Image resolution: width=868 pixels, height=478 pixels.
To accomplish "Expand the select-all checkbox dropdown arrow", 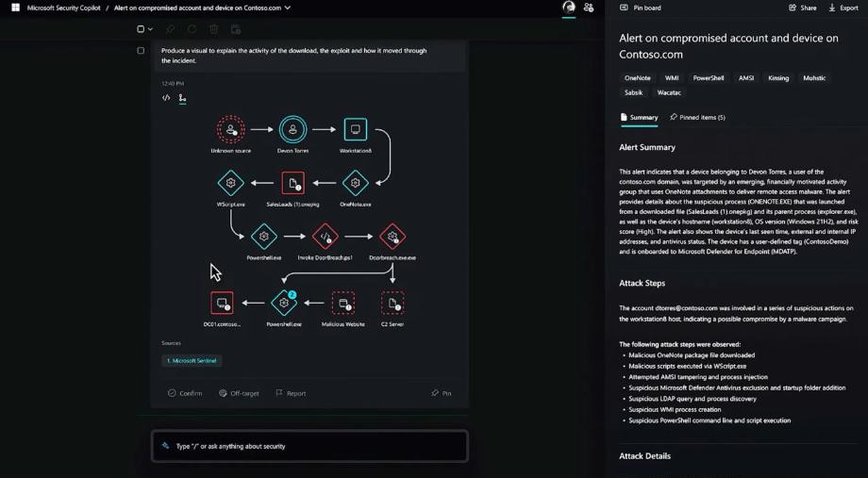I will (150, 29).
